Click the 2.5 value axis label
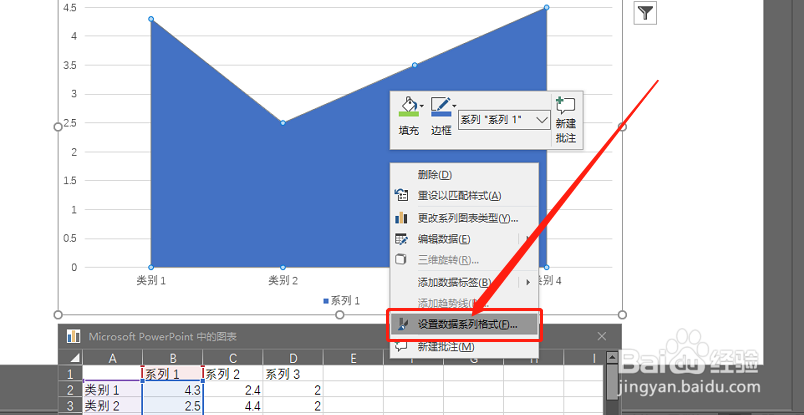 (70, 123)
